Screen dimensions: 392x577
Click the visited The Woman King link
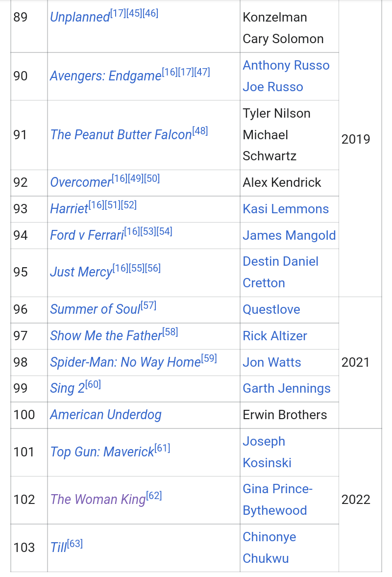coord(98,500)
